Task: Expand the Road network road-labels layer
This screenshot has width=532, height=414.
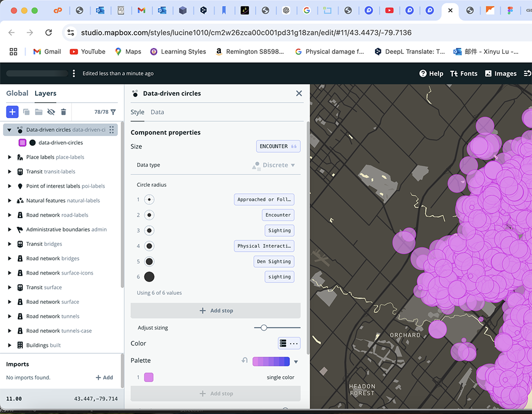Action: pyautogui.click(x=9, y=215)
